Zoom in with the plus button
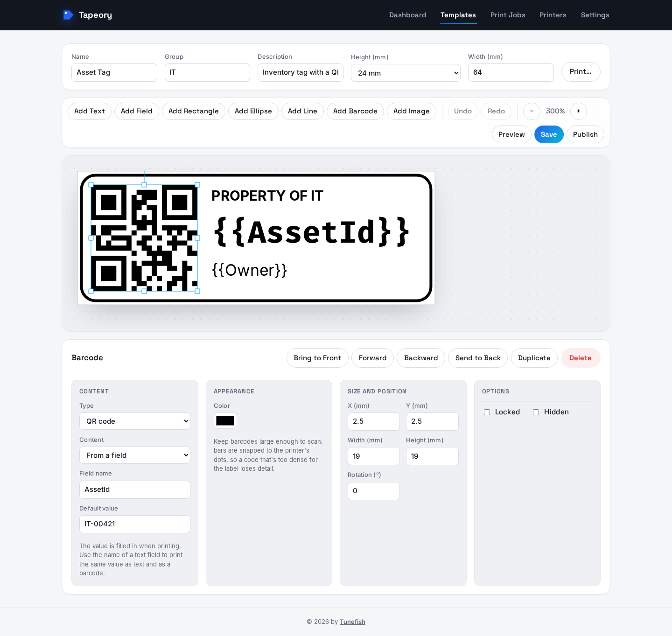Viewport: 672px width, 636px height. pyautogui.click(x=579, y=111)
